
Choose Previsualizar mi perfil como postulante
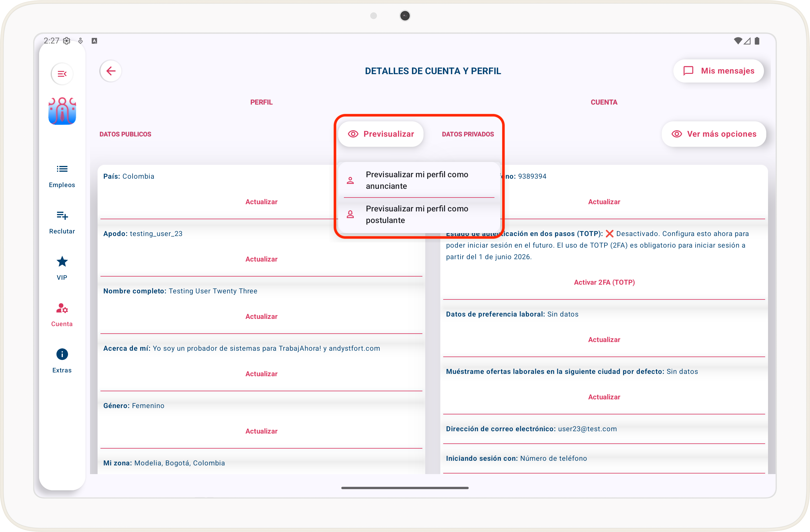417,214
